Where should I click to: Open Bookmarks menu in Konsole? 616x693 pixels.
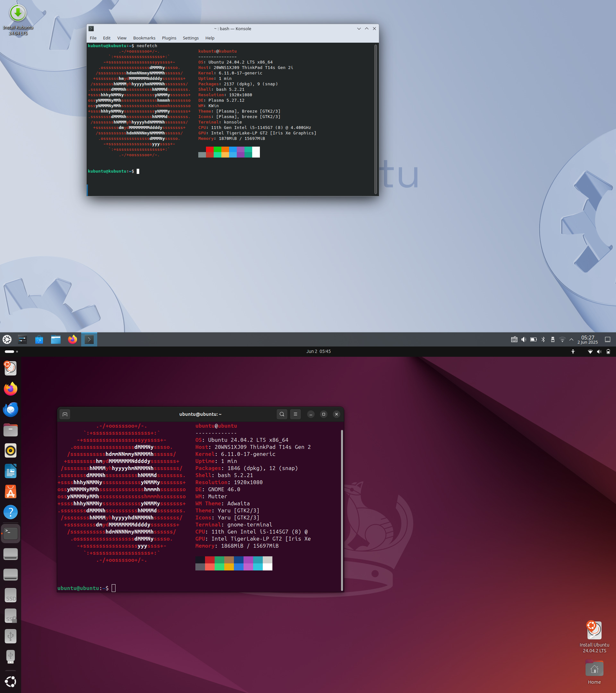click(144, 38)
